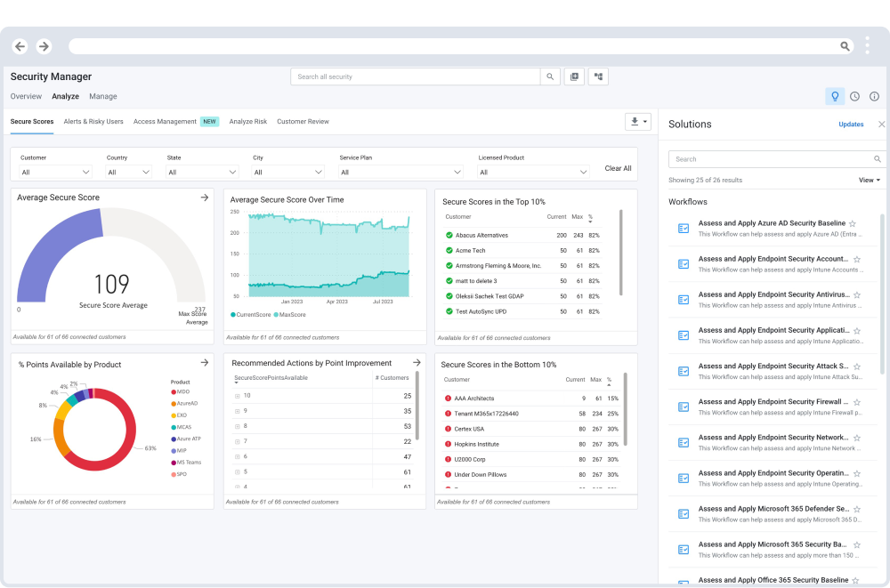Click the Clear All filters button

point(618,168)
